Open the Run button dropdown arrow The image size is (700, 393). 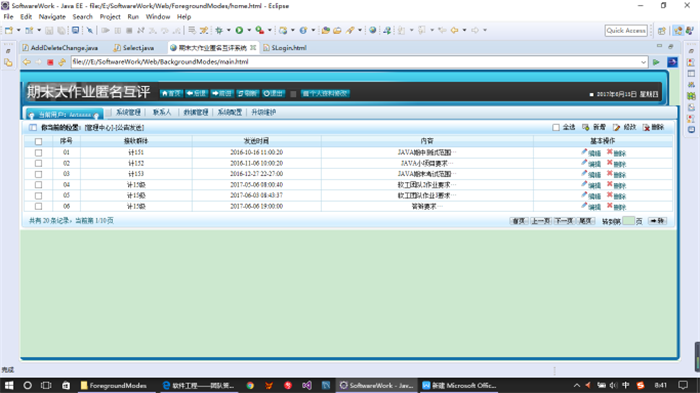[x=249, y=30]
